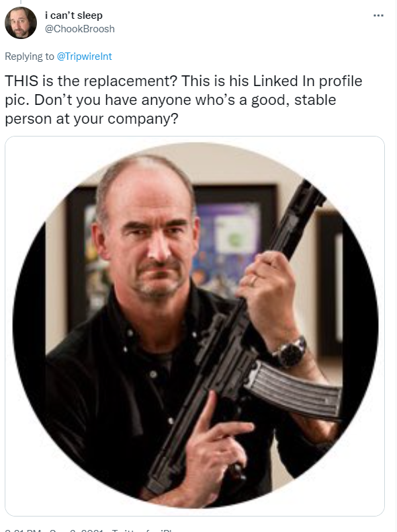Viewport: 397px width, 532px height.
Task: Open the @ChookBroosh handle link
Action: point(80,29)
